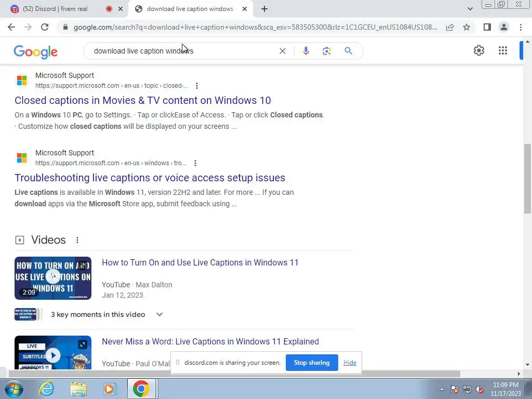Reload the current page
This screenshot has height=399, width=532.
[x=45, y=27]
